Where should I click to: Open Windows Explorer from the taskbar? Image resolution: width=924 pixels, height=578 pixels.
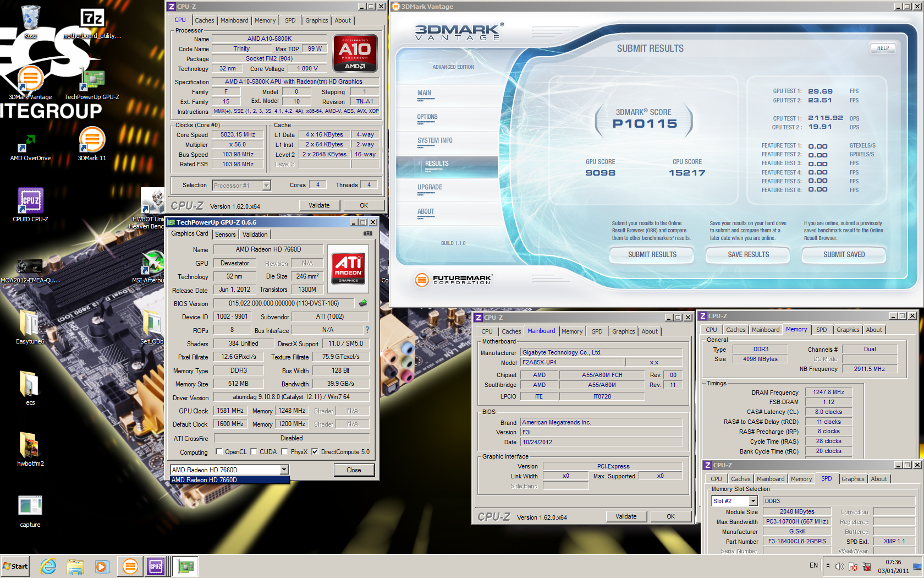click(75, 566)
